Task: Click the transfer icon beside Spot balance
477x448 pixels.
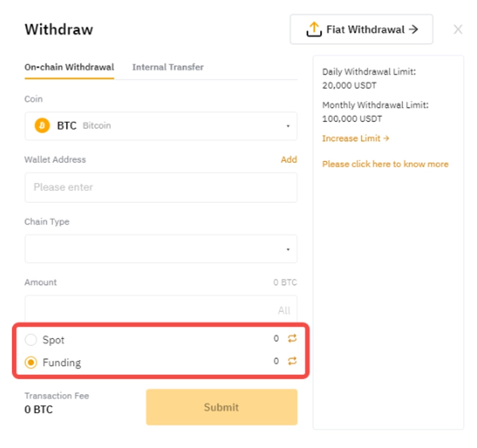Action: (x=292, y=339)
